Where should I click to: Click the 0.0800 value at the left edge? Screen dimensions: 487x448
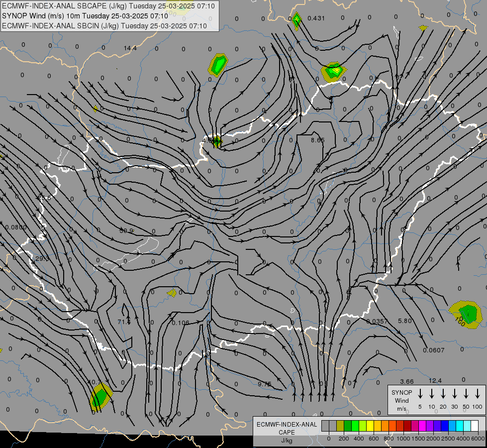coord(16,227)
